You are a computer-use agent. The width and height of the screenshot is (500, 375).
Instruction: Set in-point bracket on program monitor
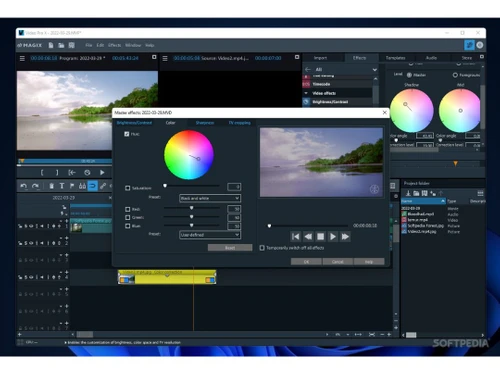42,172
